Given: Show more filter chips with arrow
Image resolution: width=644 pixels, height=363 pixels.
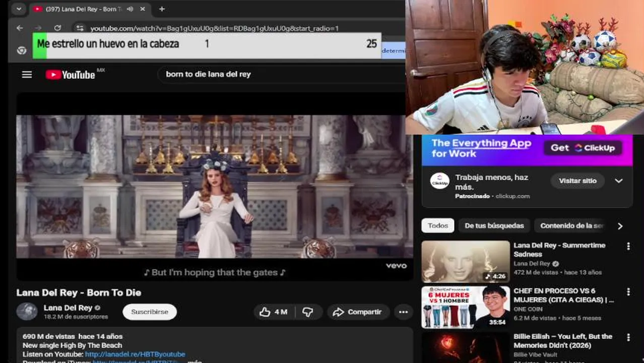Looking at the screenshot, I should (620, 226).
